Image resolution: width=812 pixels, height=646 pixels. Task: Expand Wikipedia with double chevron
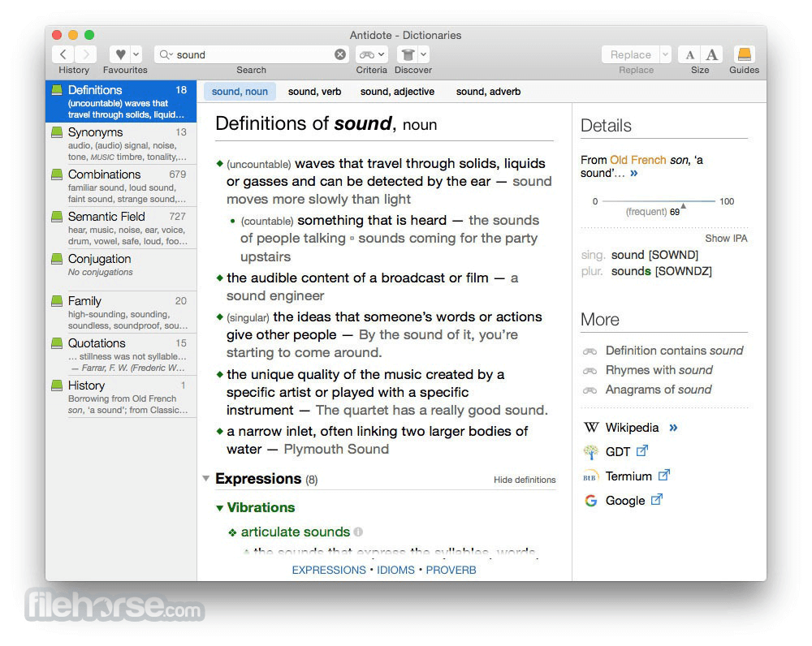point(673,428)
